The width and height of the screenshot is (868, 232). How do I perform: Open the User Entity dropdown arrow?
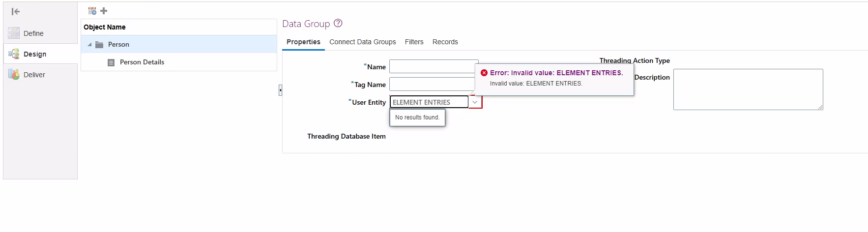pos(475,102)
